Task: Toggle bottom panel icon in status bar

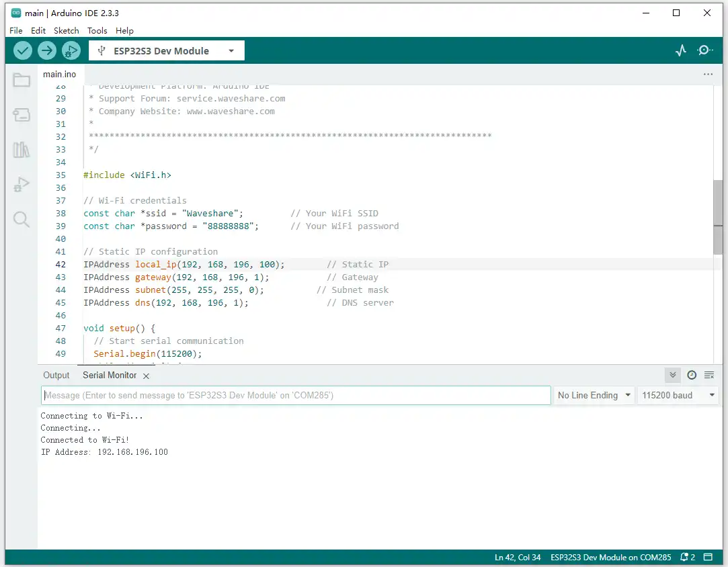Action: point(708,557)
